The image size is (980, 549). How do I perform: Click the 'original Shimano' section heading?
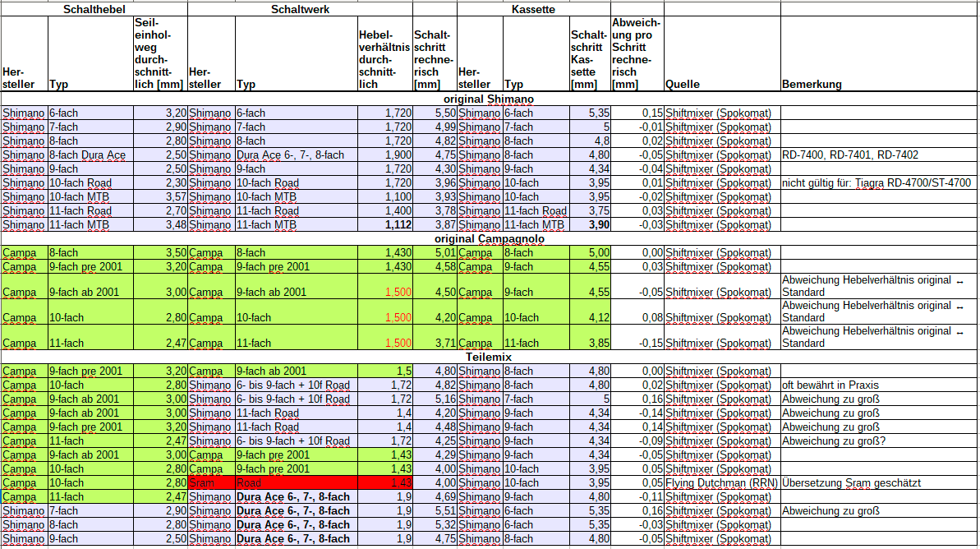pyautogui.click(x=489, y=99)
